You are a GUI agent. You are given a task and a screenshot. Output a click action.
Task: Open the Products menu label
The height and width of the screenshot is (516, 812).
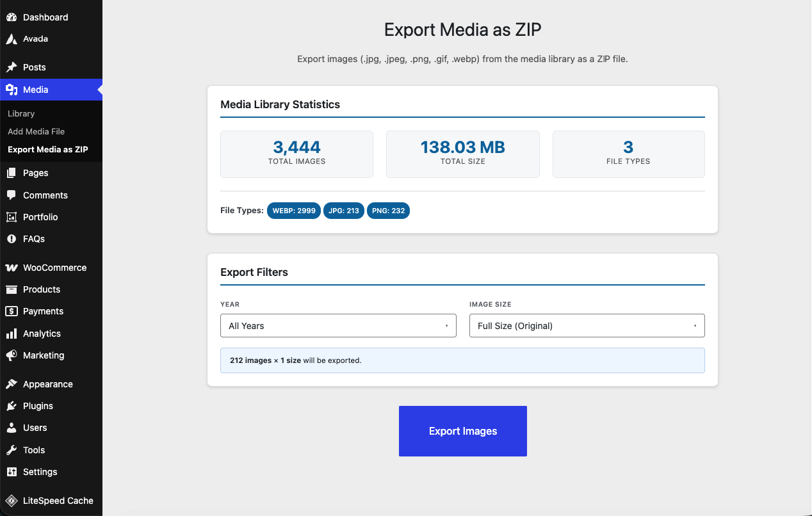(42, 289)
